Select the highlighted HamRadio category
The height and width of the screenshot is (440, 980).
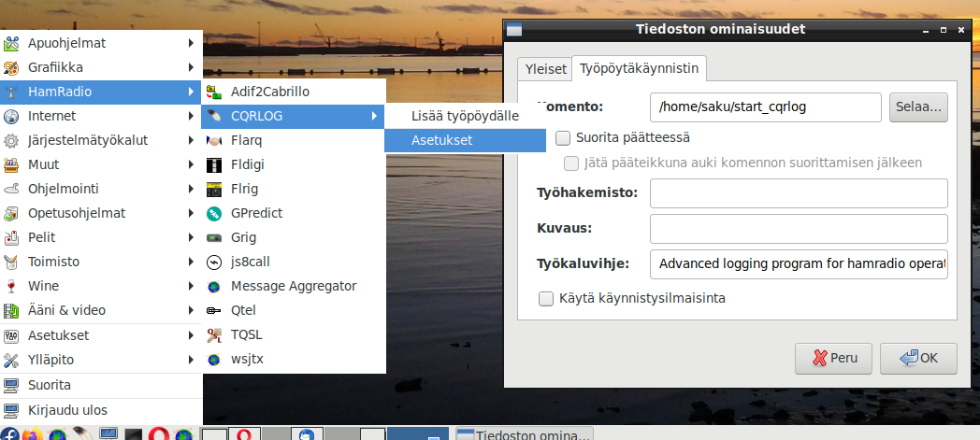pyautogui.click(x=101, y=92)
